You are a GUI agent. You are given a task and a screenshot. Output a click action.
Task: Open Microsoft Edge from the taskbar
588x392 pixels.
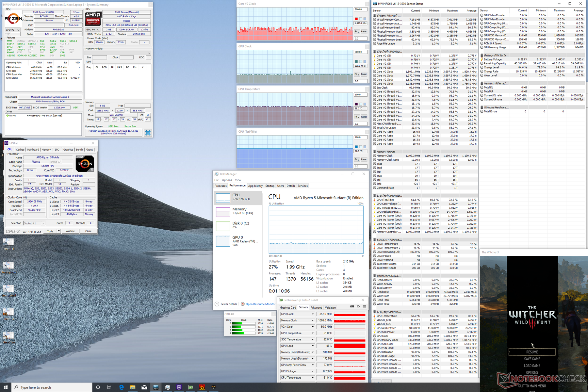pyautogui.click(x=121, y=387)
